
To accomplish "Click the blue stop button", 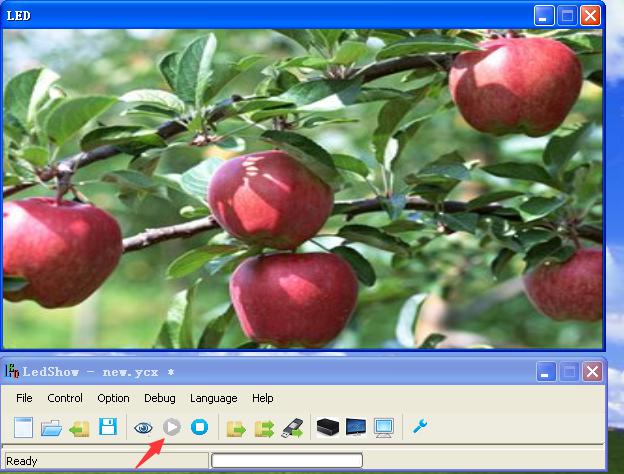I will [200, 427].
